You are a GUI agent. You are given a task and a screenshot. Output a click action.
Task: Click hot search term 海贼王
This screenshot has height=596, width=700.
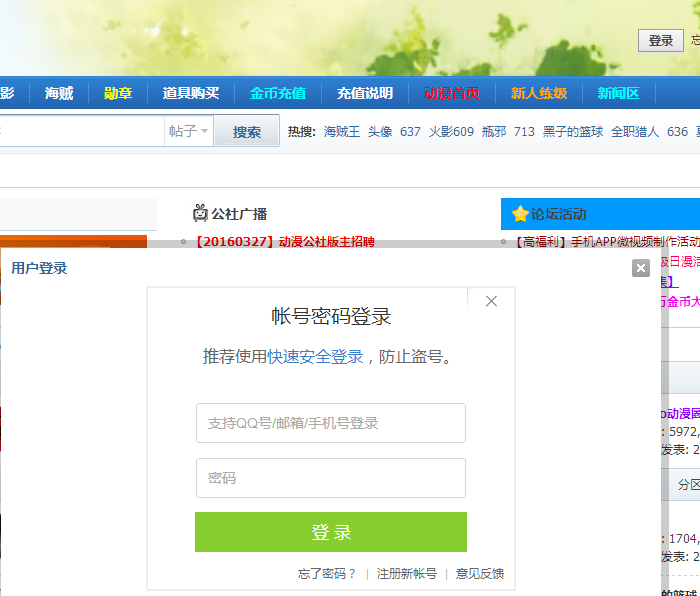342,132
